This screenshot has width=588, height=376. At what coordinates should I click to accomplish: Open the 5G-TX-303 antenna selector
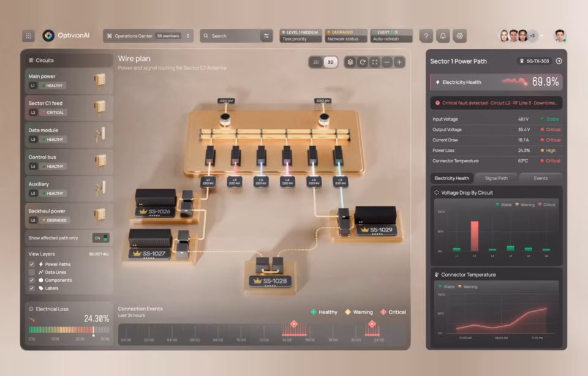click(x=534, y=61)
